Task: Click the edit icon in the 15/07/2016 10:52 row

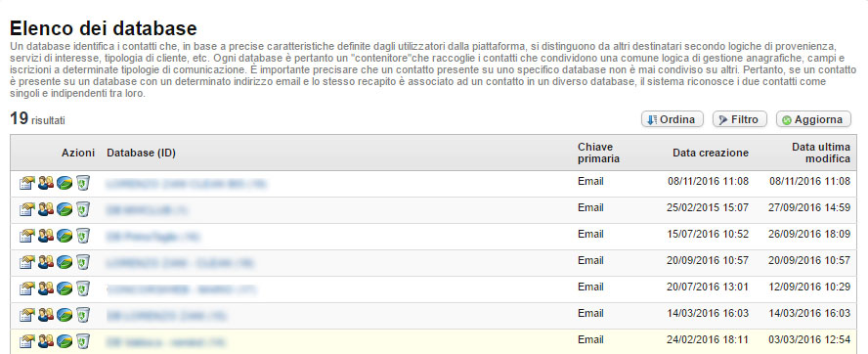Action: point(26,236)
